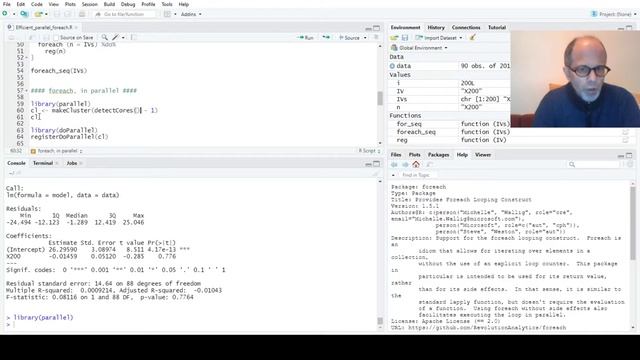Click the Find/Replace magnifier icon
The image size is (640, 360).
105,38
